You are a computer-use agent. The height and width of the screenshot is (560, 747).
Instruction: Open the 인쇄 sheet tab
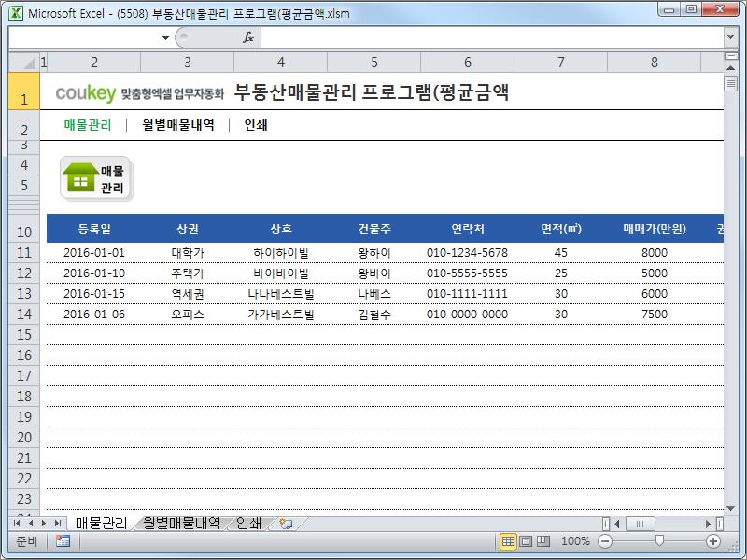[x=248, y=524]
